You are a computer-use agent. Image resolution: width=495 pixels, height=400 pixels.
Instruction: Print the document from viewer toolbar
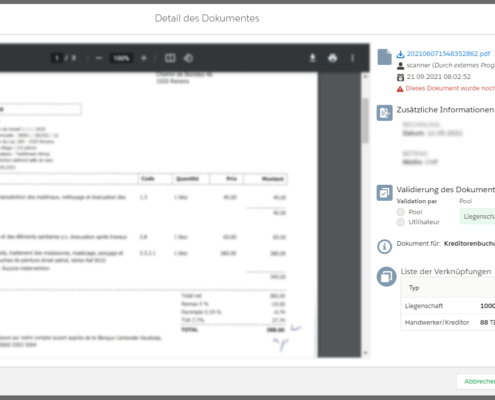[332, 58]
